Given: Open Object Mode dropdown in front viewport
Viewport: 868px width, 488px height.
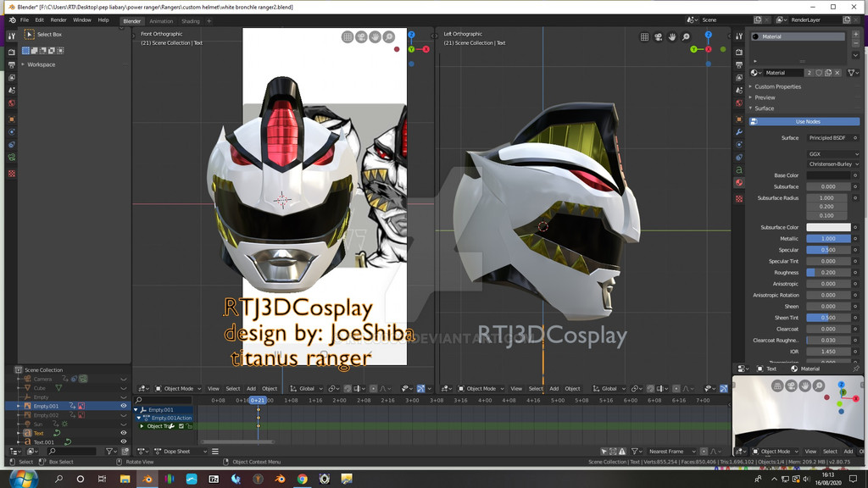Looking at the screenshot, I should [x=178, y=388].
